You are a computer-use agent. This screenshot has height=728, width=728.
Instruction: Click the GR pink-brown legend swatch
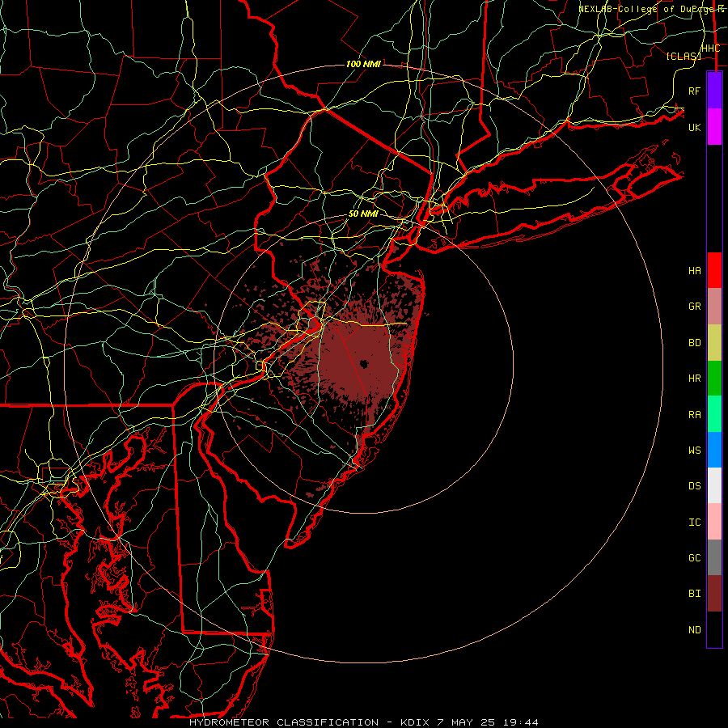[714, 307]
